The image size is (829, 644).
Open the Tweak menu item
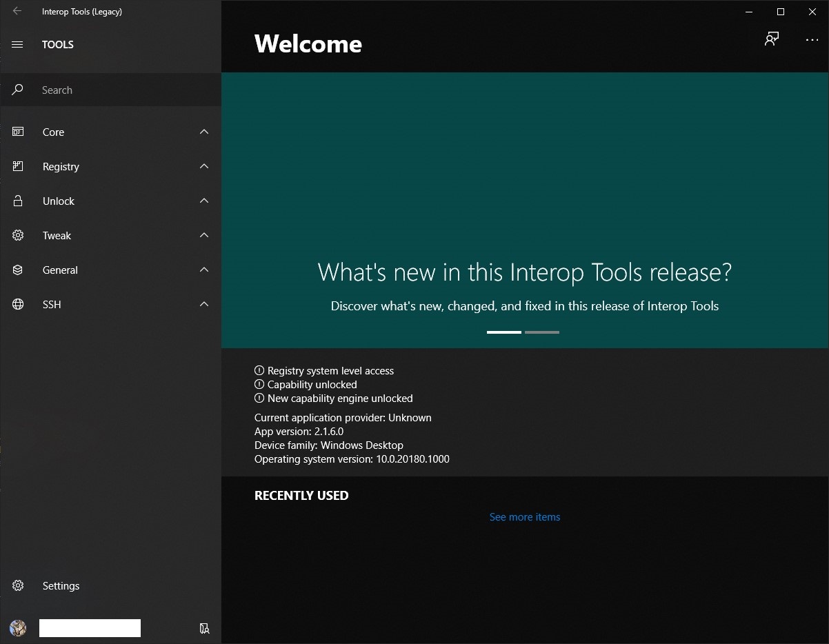click(110, 235)
